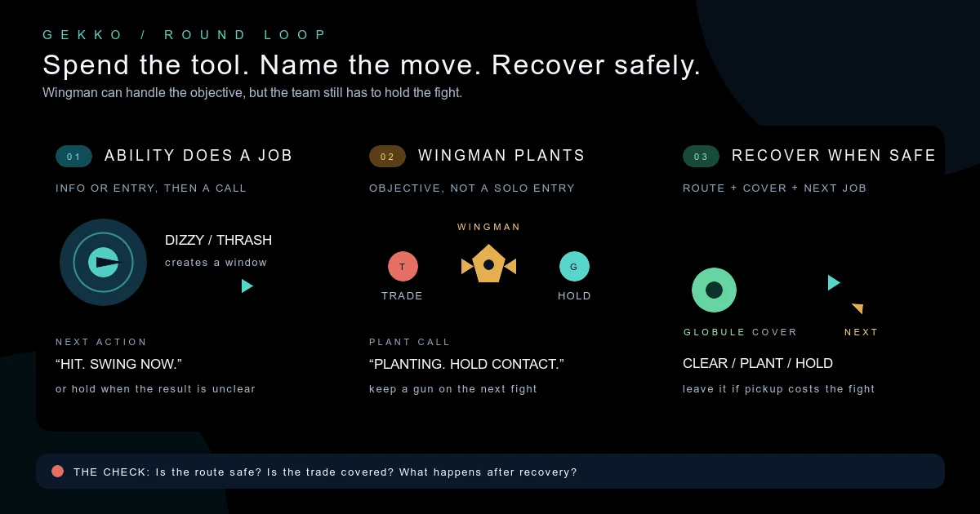Click 'ROUTE + COVER + NEXT JOB' text
The height and width of the screenshot is (514, 980).
[x=775, y=188]
